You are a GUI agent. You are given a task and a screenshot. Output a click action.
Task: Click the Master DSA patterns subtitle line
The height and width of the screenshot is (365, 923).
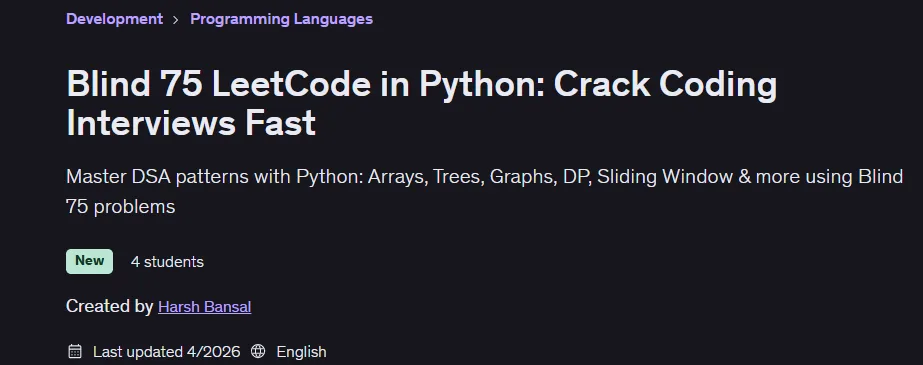click(x=484, y=177)
